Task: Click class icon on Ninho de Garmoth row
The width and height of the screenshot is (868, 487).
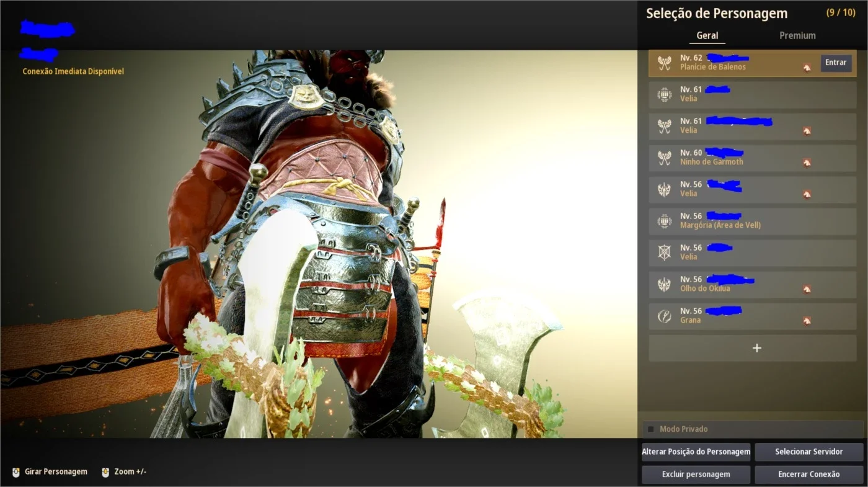Action: (664, 158)
